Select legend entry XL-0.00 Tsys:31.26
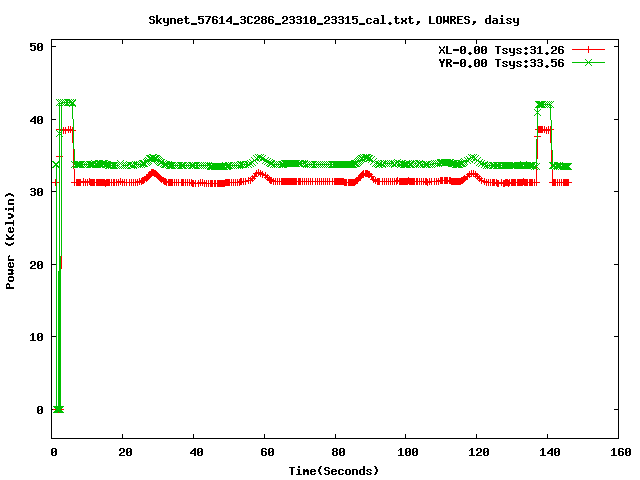 (x=501, y=50)
